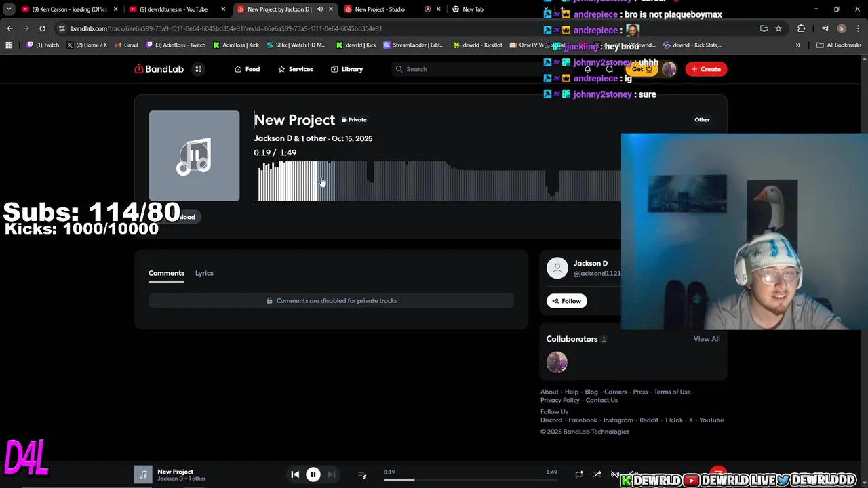Switch to the dewrldtunesin YouTube tab

pos(178,9)
